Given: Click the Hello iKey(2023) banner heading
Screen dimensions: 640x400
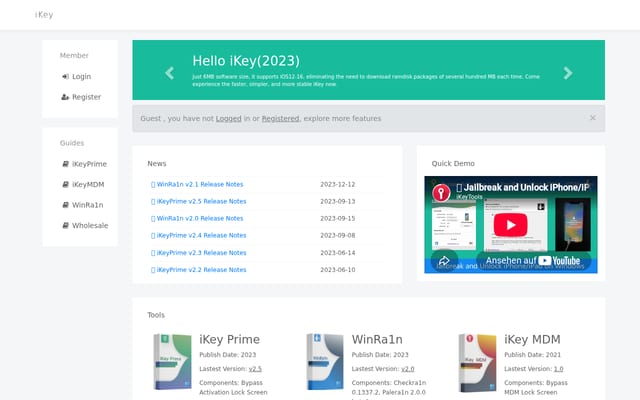Looking at the screenshot, I should (x=246, y=61).
